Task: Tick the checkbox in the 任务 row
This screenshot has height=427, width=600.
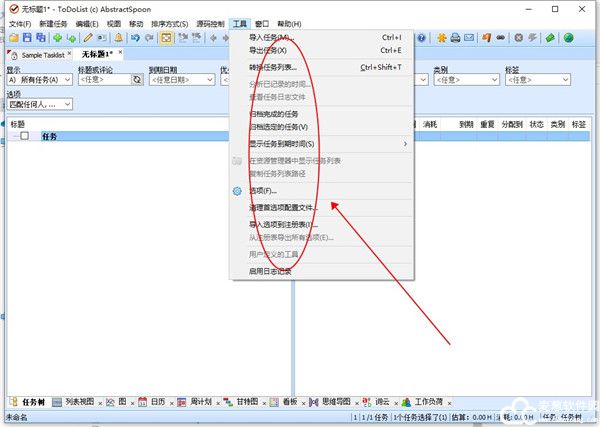Action: click(25, 136)
